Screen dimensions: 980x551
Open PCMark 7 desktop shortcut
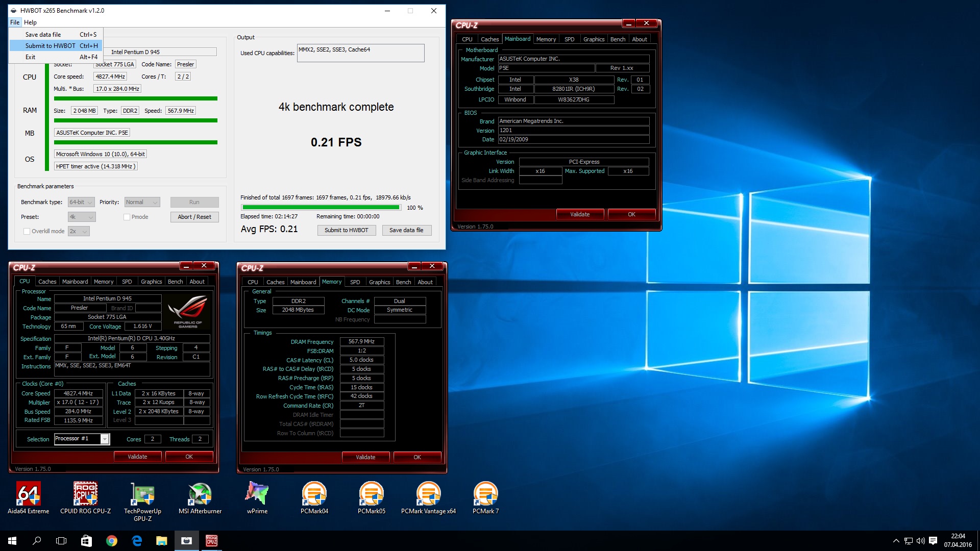pyautogui.click(x=486, y=497)
